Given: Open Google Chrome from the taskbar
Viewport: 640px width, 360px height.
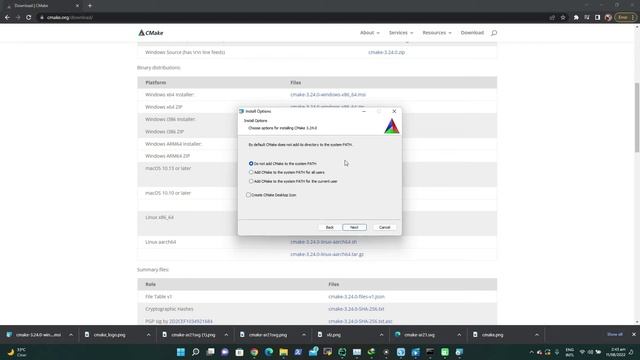Looking at the screenshot, I should pyautogui.click(x=254, y=352).
